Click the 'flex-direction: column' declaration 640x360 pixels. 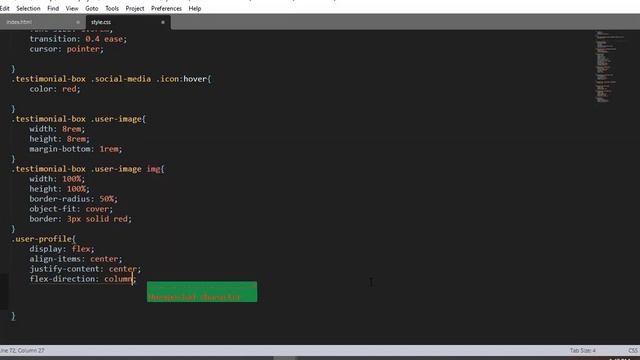tap(82, 279)
